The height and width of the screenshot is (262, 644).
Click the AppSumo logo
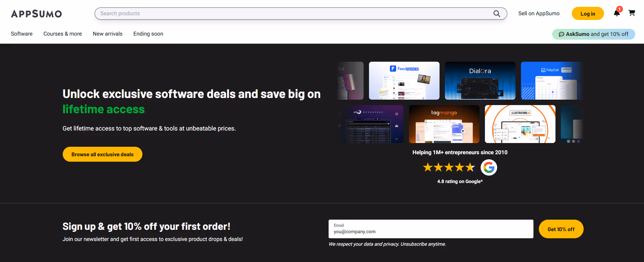click(x=36, y=14)
